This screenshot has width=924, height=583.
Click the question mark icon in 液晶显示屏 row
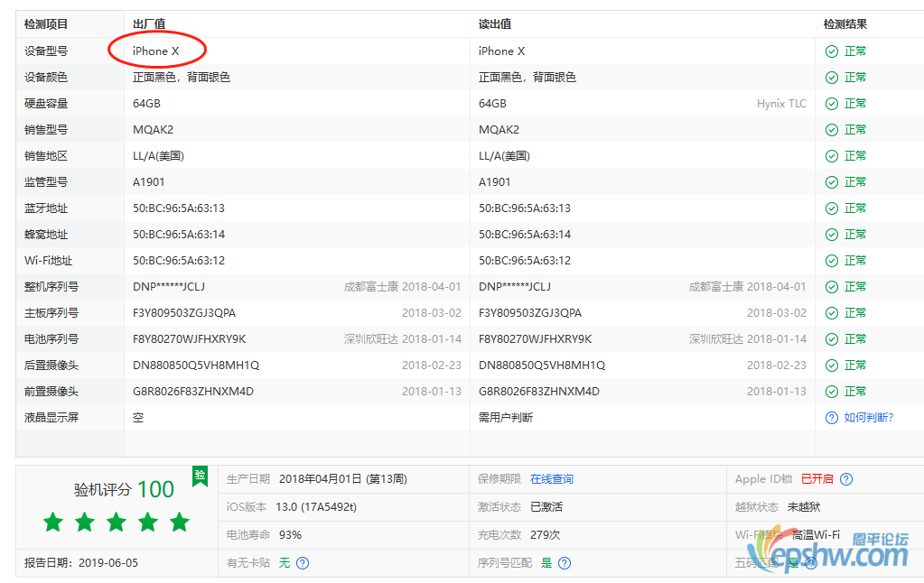(x=832, y=418)
